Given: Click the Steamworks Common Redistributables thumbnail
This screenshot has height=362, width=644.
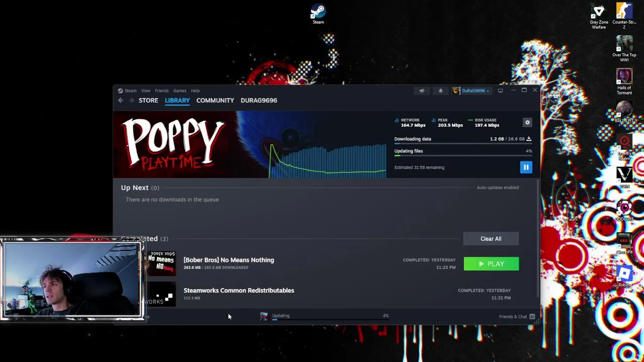Looking at the screenshot, I should [x=161, y=294].
